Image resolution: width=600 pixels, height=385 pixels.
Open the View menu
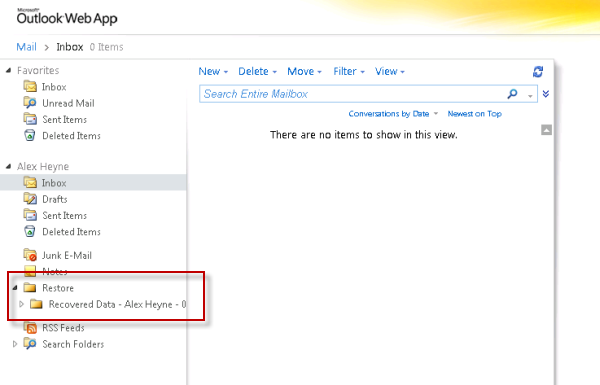390,72
